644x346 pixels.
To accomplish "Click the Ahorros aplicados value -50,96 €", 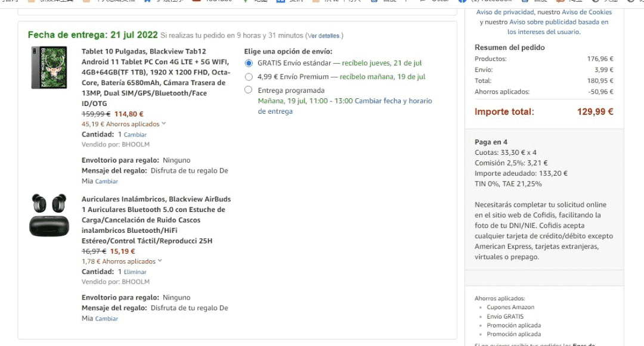I will [600, 92].
